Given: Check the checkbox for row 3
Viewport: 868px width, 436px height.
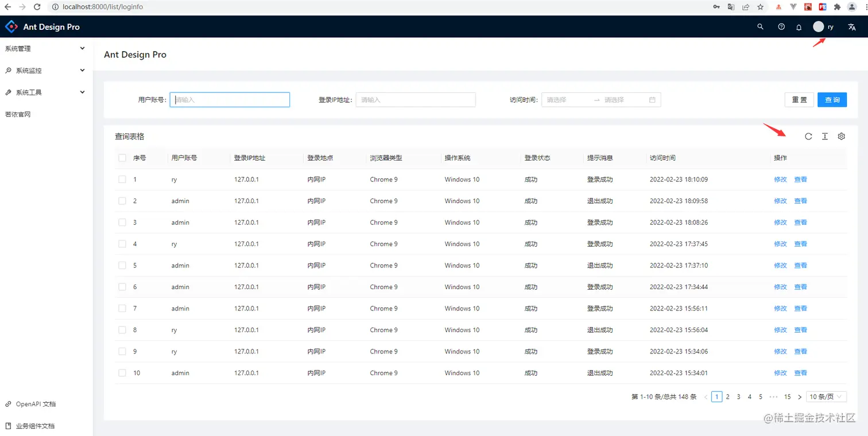Looking at the screenshot, I should tap(122, 223).
